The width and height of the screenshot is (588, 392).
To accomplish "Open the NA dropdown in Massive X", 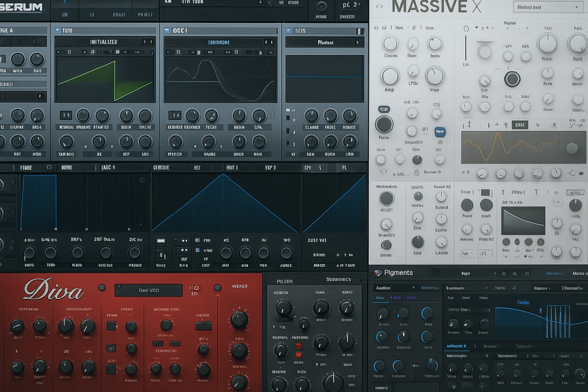I will tap(467, 254).
